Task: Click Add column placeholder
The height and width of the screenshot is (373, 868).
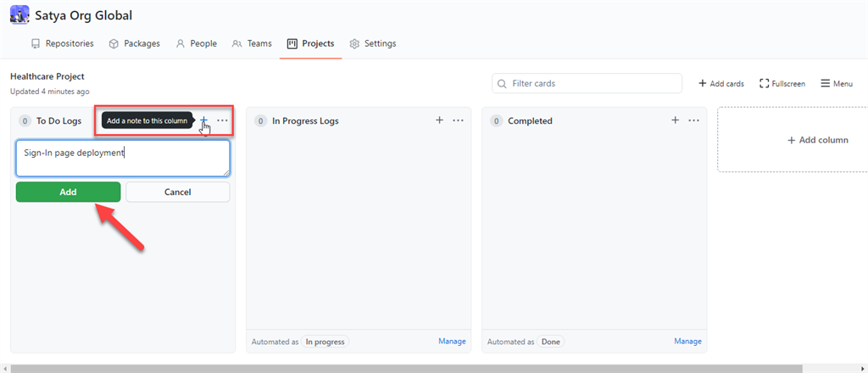Action: point(818,140)
